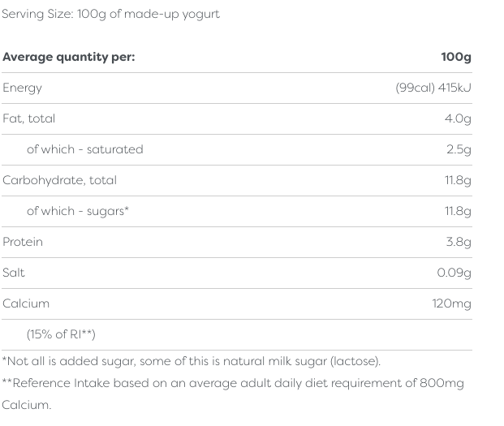Screen dimensions: 504x426
Task: Click the Serving Size text line
Action: coord(111,14)
